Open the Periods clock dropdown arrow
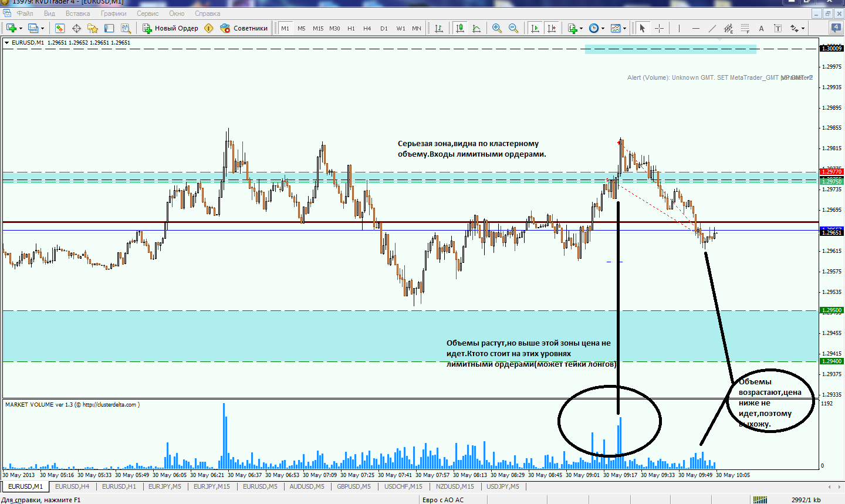Viewport: 845px width, 504px height. (x=603, y=28)
